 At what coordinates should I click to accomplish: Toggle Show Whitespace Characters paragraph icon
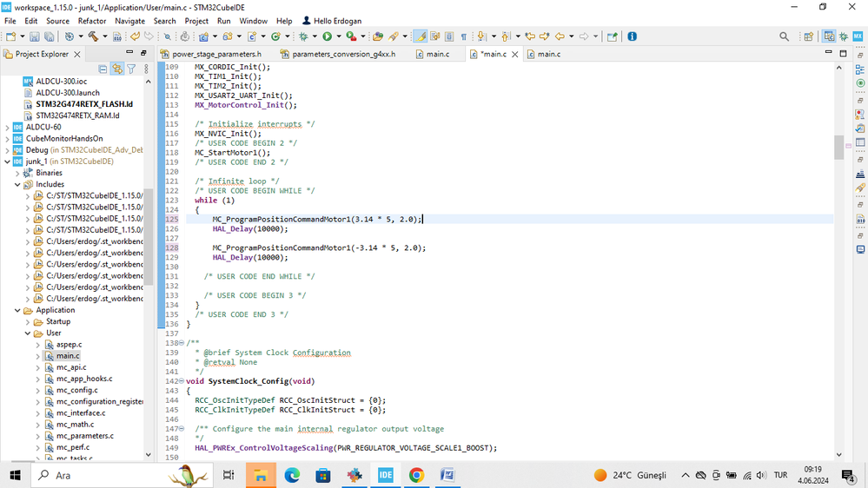[463, 36]
